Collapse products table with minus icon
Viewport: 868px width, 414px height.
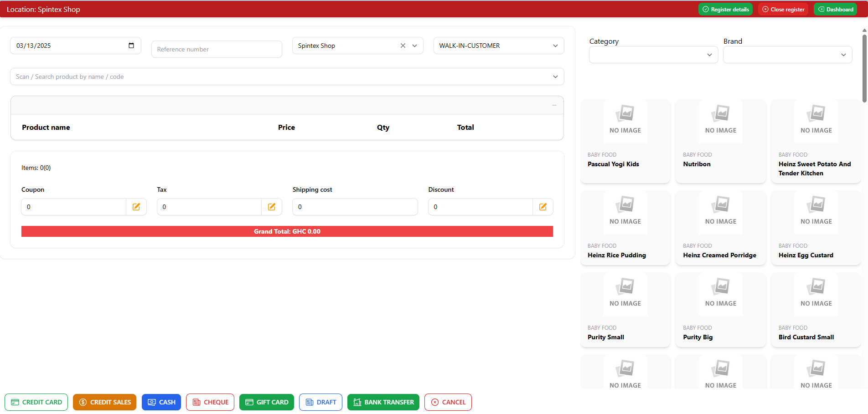554,105
